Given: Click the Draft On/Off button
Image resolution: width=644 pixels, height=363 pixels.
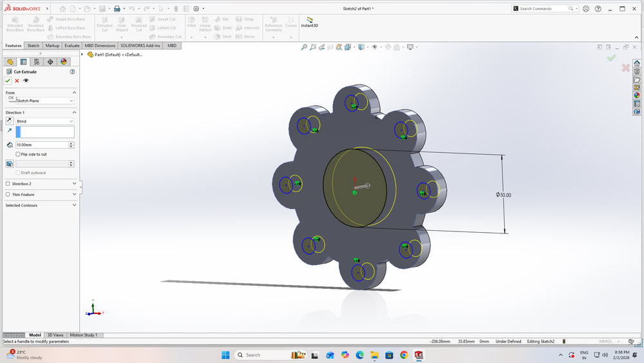Looking at the screenshot, I should [x=10, y=164].
